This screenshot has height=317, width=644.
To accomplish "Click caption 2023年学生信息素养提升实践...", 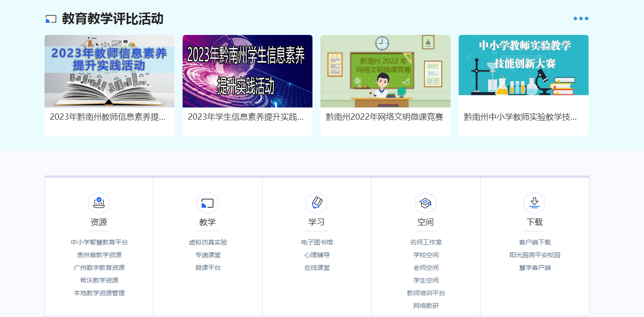I will coord(246,117).
